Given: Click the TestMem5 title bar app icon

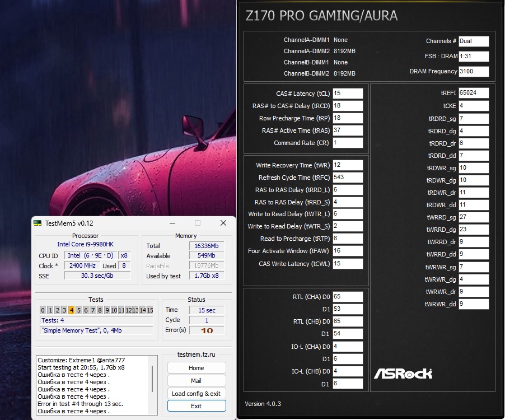Looking at the screenshot, I should tap(38, 223).
